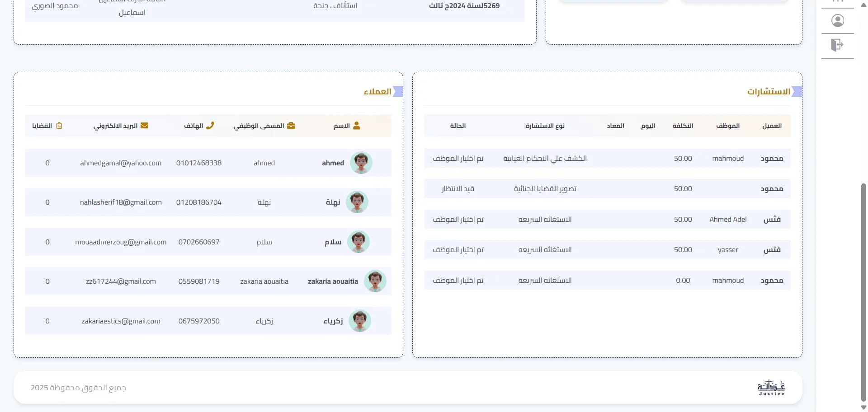Click the phone icon in الهاتف header
The image size is (868, 412).
tap(210, 126)
